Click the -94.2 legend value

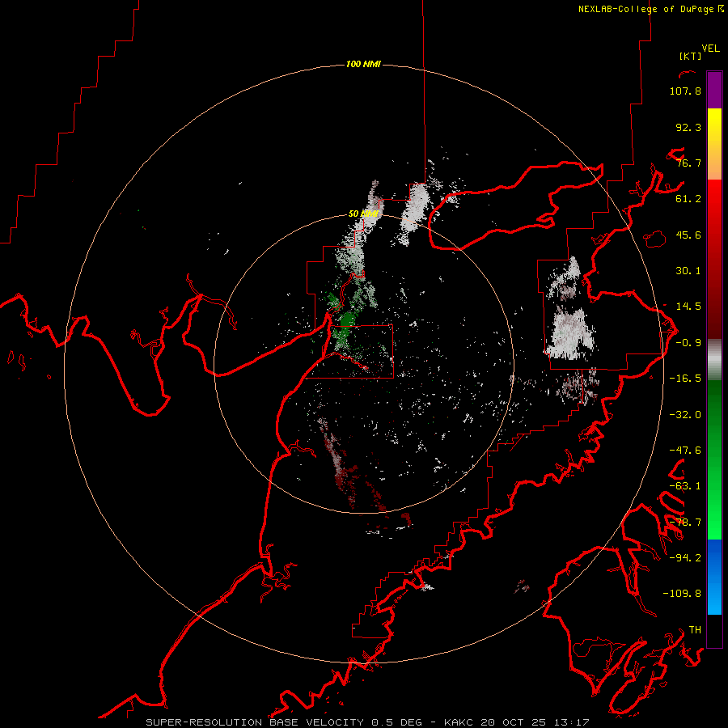click(x=685, y=557)
